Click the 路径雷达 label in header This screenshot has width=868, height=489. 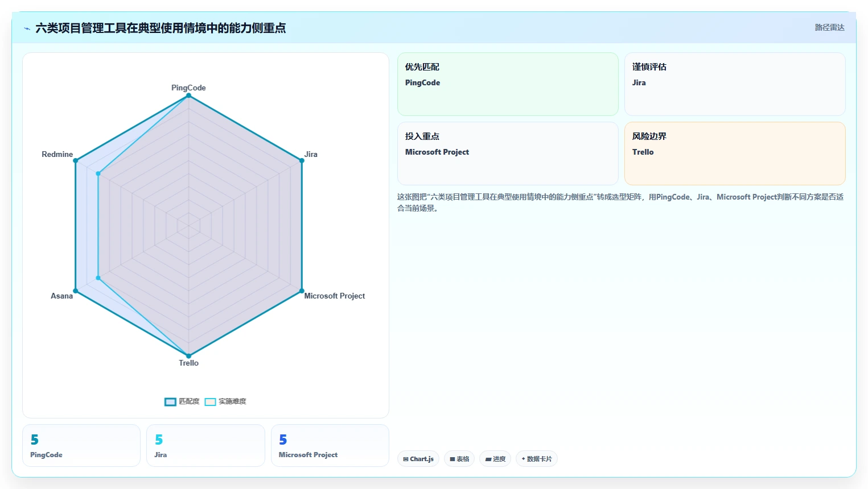pos(829,27)
